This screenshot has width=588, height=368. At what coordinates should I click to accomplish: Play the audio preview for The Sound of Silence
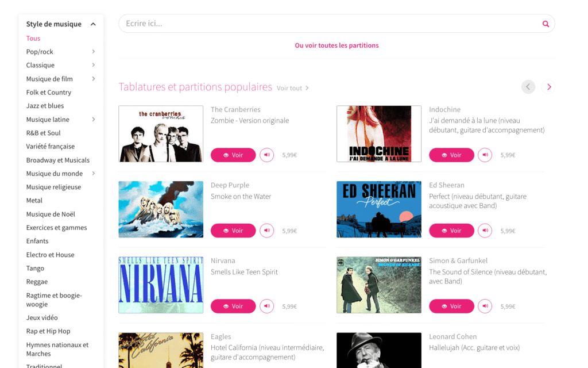point(485,306)
